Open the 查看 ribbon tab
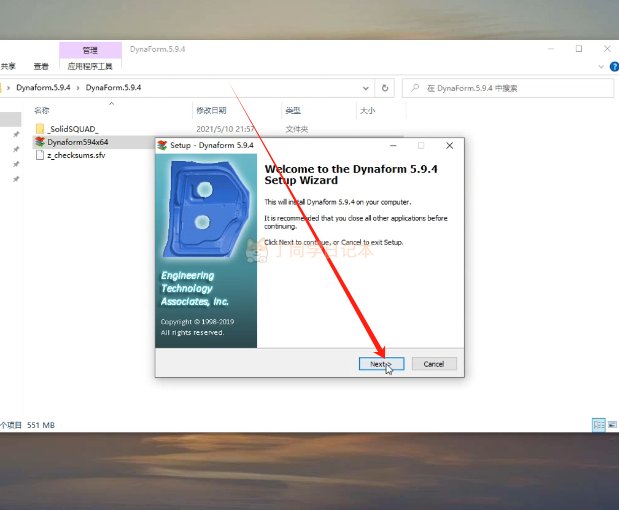Image resolution: width=619 pixels, height=510 pixels. point(41,66)
